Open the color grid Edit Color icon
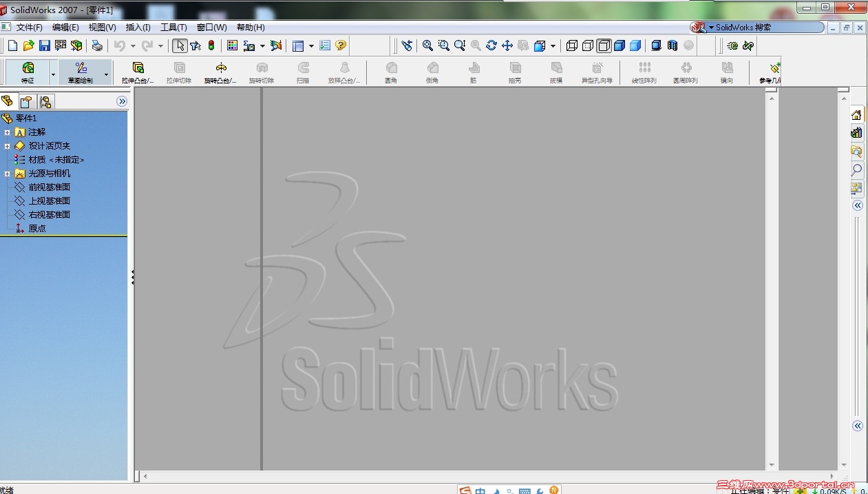This screenshot has height=494, width=868. (232, 45)
